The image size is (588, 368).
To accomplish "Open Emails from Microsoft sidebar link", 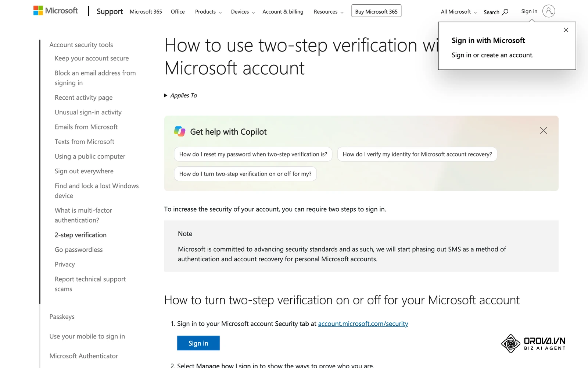I will pos(86,127).
